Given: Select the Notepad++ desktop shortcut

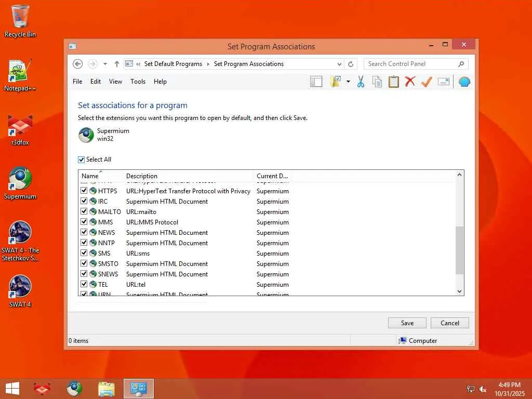Looking at the screenshot, I should pos(20,75).
